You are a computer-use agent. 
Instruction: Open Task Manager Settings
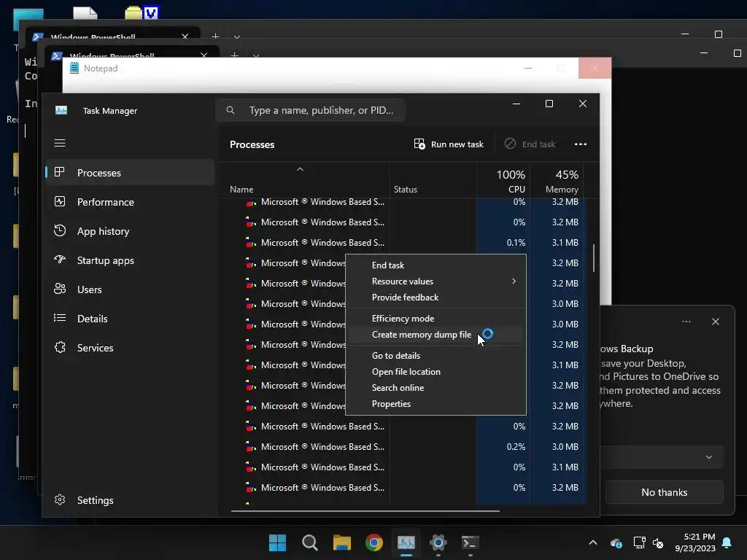tap(130, 500)
